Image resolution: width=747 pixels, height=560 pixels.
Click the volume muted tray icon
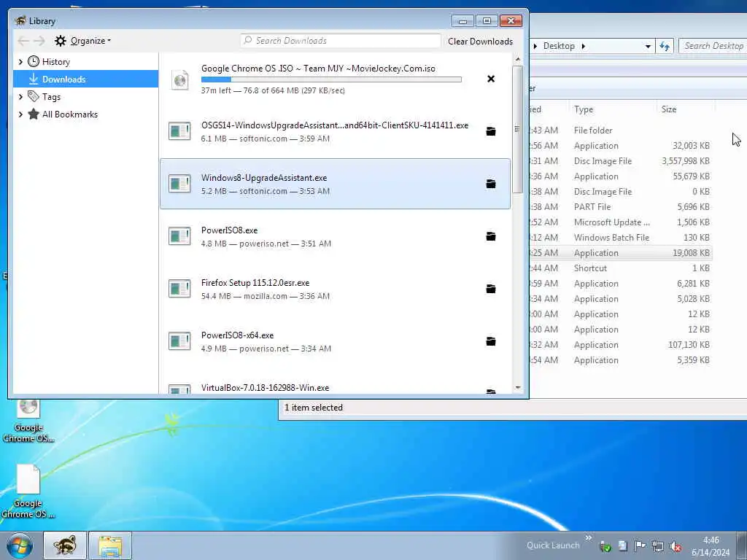pos(675,546)
